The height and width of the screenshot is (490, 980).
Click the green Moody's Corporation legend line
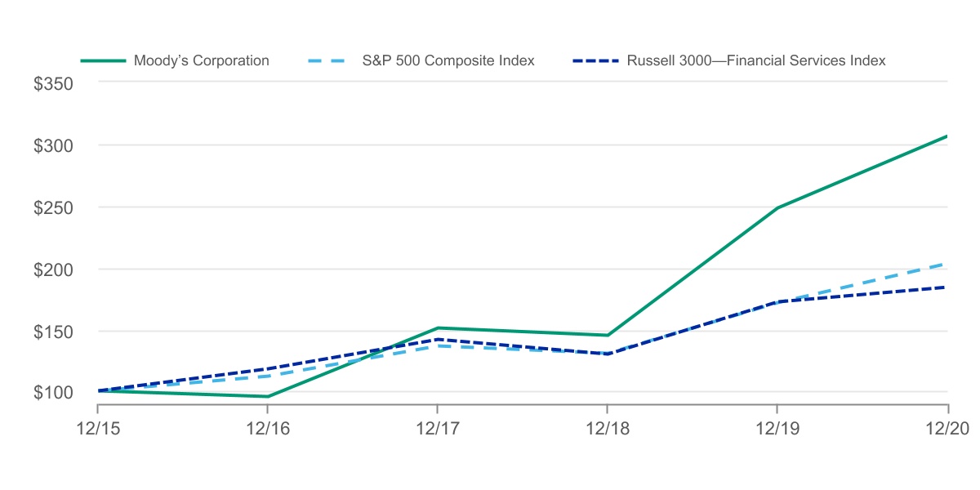click(x=103, y=60)
